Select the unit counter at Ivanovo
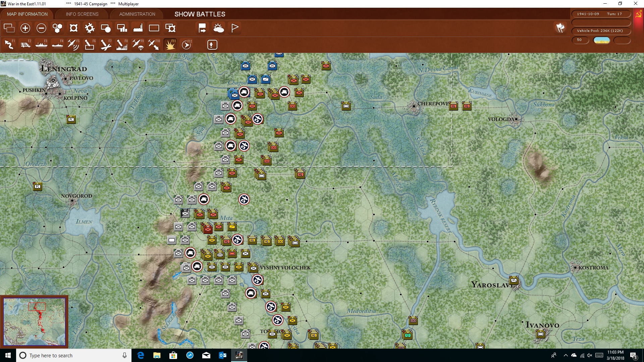The width and height of the screenshot is (644, 362). point(541,334)
